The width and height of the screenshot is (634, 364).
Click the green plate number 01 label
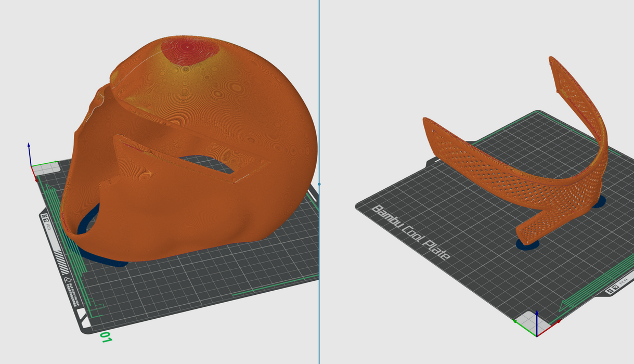point(106,336)
